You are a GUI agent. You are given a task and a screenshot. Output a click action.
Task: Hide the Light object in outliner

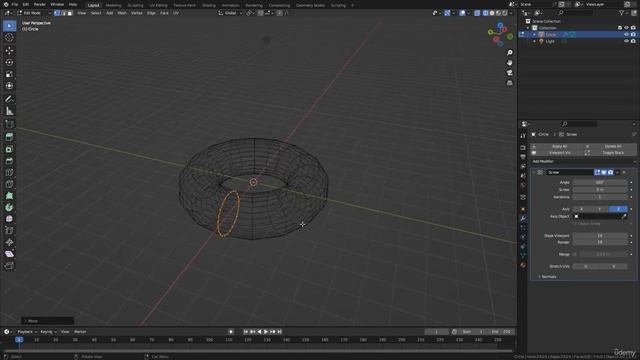(626, 41)
